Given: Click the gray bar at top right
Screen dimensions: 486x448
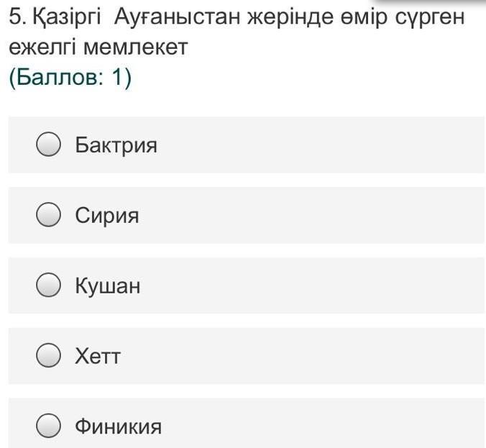Looking at the screenshot, I should pos(430,2).
